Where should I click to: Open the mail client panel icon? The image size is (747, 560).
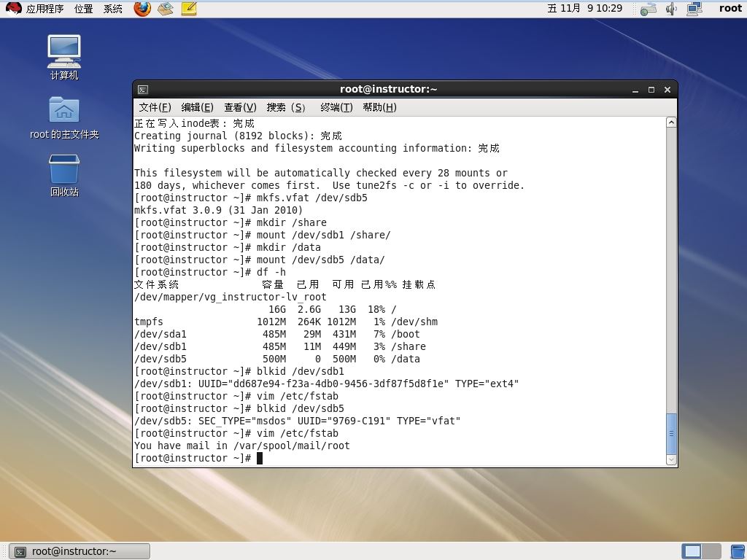166,9
